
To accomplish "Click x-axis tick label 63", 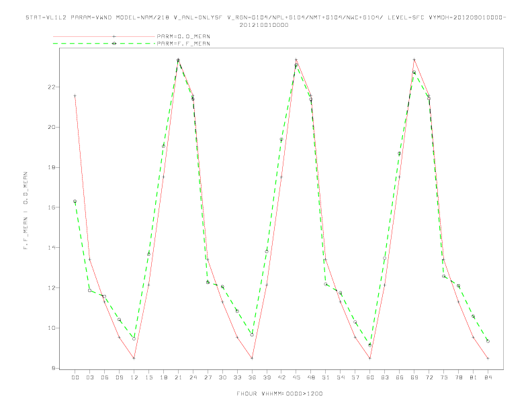I will [x=385, y=377].
